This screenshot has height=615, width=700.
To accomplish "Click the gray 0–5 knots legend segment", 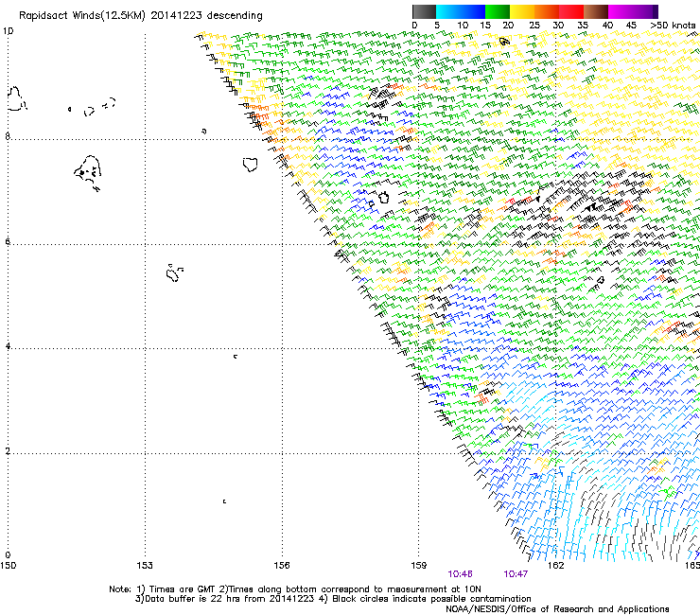I will (x=424, y=11).
